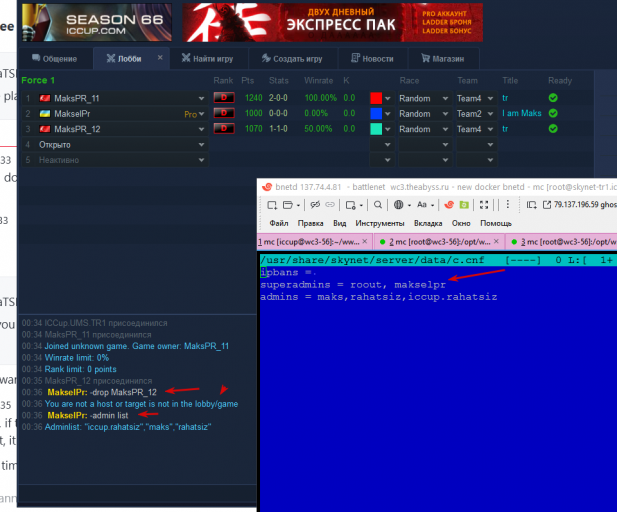Viewport: 617px width, 512px height.
Task: Click the 'I am Maks' title text
Action: 522,113
